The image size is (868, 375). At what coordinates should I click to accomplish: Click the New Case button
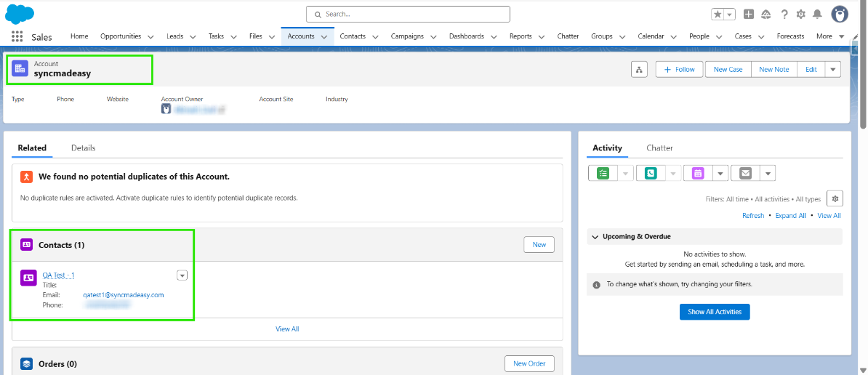[728, 70]
